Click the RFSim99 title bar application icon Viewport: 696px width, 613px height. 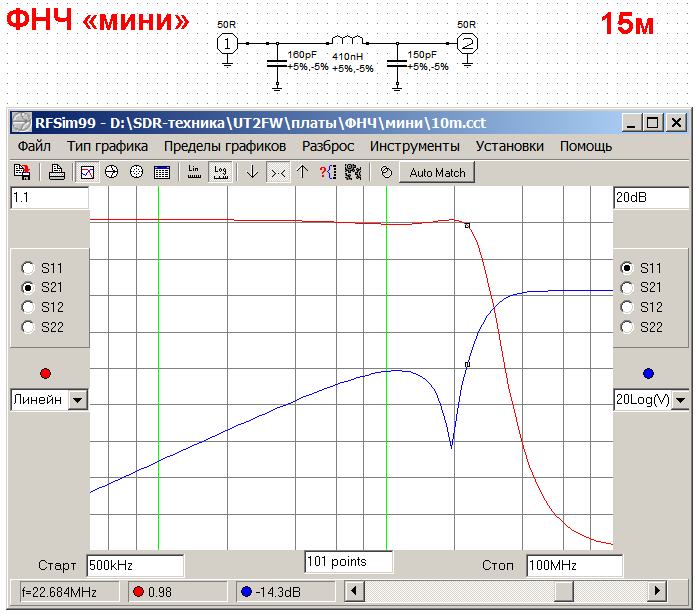point(21,123)
